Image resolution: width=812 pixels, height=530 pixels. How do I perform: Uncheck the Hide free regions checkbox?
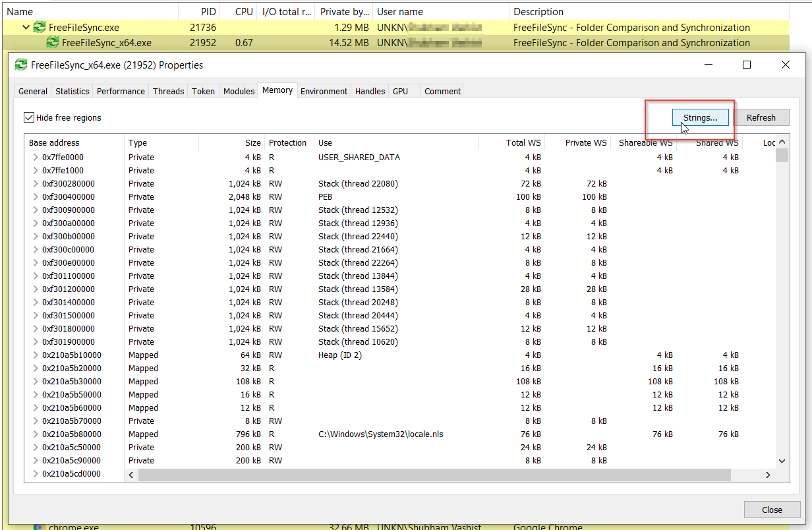pos(29,117)
